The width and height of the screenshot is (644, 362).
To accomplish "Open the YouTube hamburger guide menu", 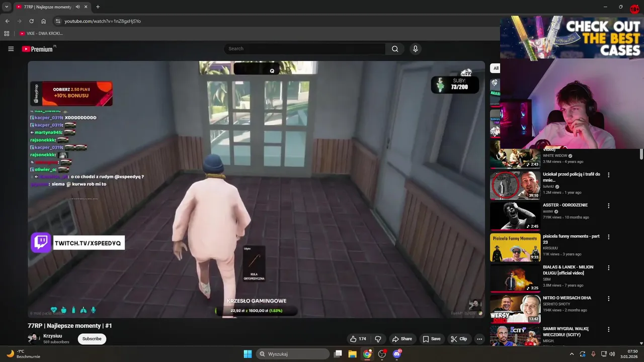I will click(11, 49).
